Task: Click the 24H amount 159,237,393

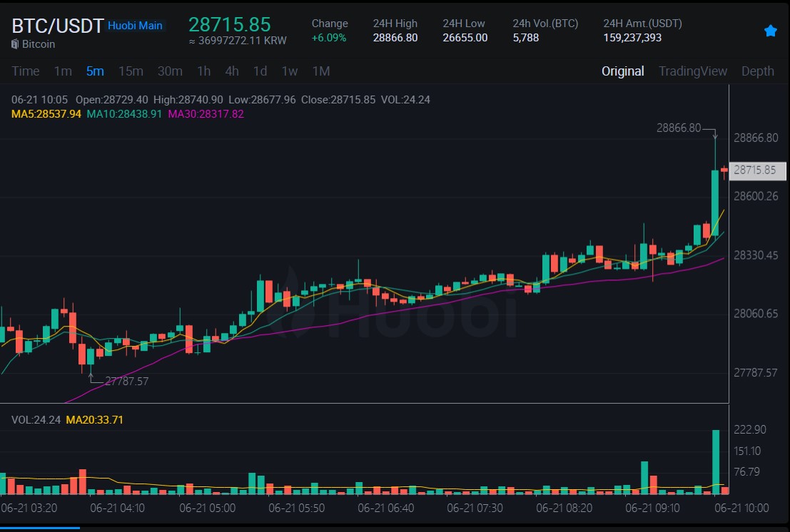Action: [x=632, y=38]
